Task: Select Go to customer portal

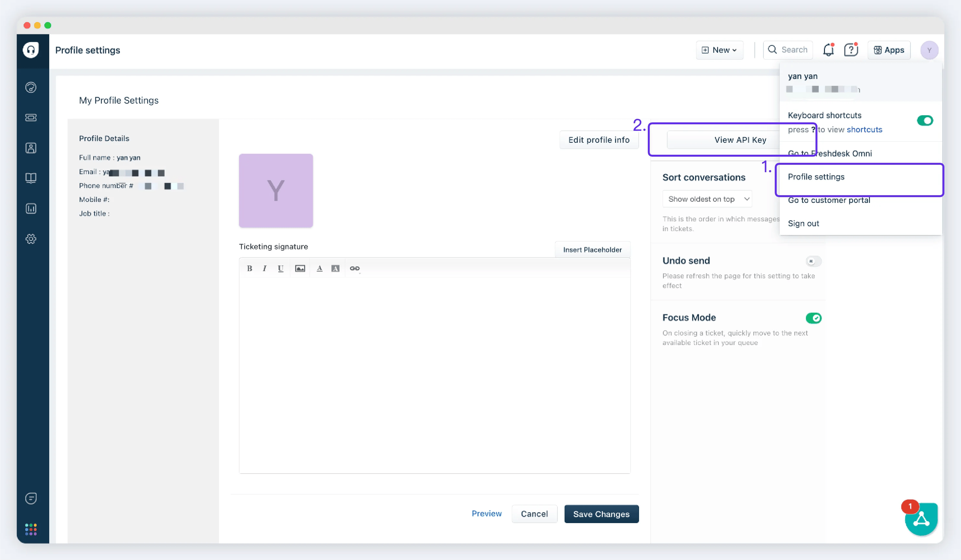Action: 860,200
